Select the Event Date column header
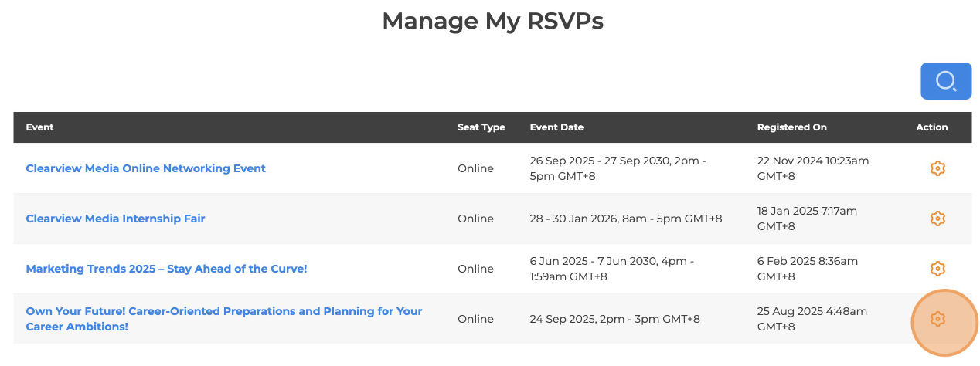Image resolution: width=980 pixels, height=366 pixels. (556, 127)
